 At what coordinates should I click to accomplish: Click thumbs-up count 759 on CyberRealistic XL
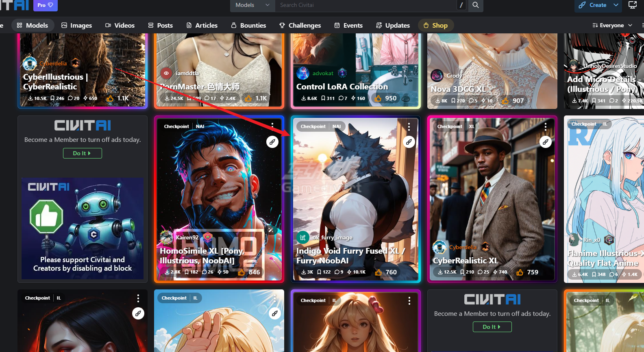pos(528,272)
